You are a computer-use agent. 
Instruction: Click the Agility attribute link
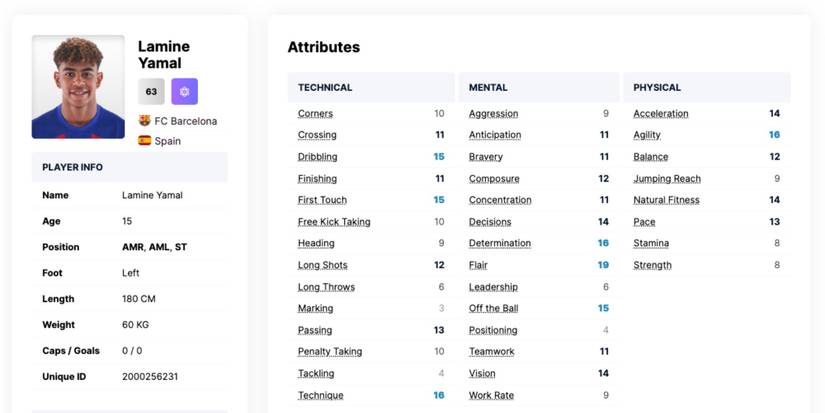click(646, 135)
